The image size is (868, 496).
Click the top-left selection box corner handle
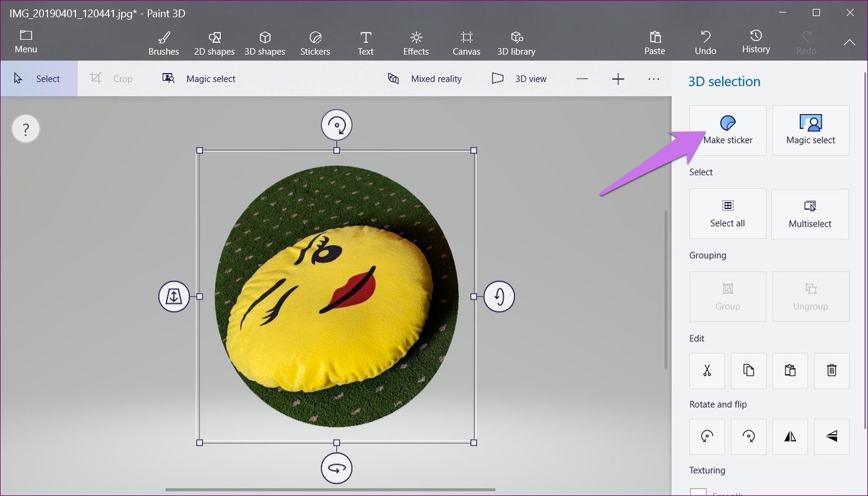[200, 150]
